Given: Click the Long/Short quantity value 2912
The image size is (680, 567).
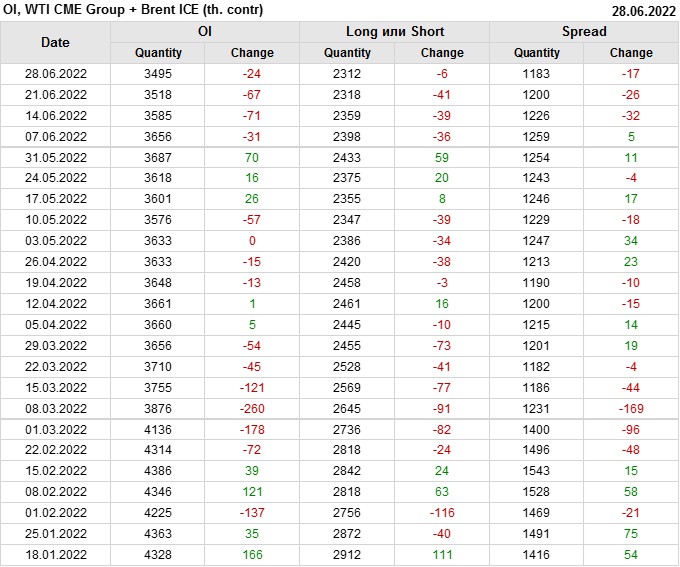Looking at the screenshot, I should click(x=347, y=554).
